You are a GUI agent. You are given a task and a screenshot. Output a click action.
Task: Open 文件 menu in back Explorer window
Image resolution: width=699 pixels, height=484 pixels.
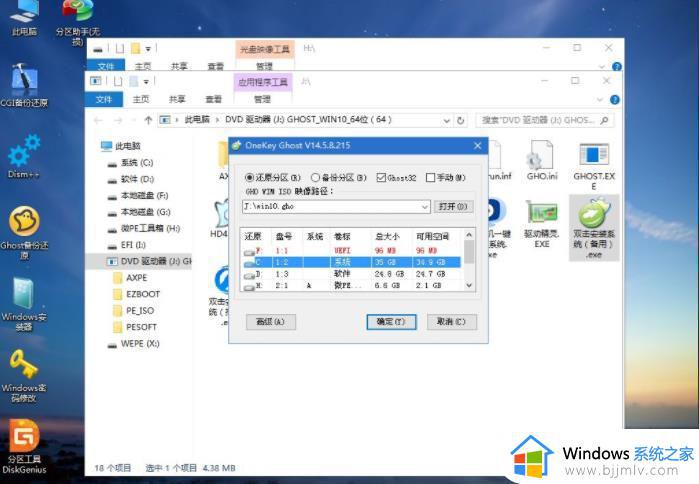(106, 66)
